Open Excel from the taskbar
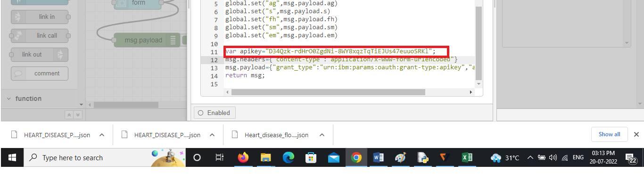644x181 pixels. [x=467, y=157]
